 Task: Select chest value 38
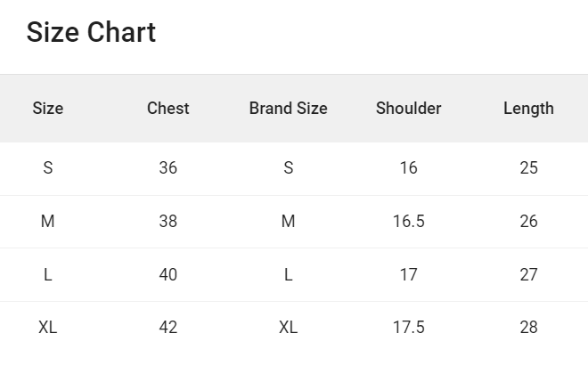coord(168,222)
